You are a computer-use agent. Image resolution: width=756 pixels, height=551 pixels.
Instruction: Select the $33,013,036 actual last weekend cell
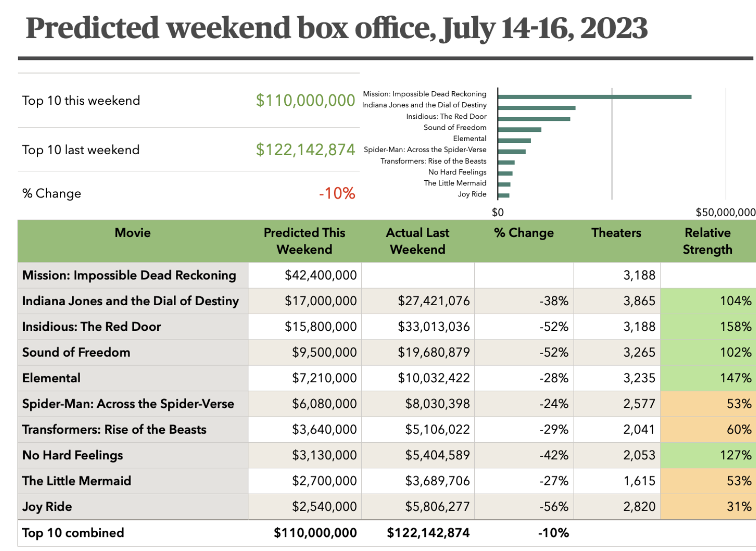pos(433,326)
